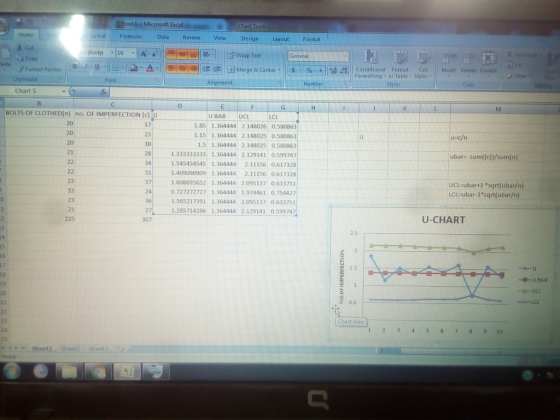Screen dimensions: 560x420
Task: Open the font name dropdown
Action: (x=112, y=52)
